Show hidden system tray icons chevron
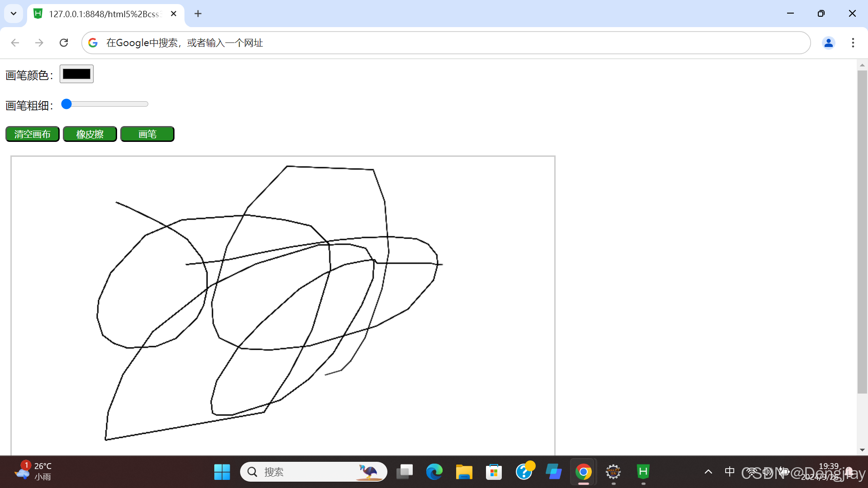Screen dimensions: 868x488 (x=708, y=472)
